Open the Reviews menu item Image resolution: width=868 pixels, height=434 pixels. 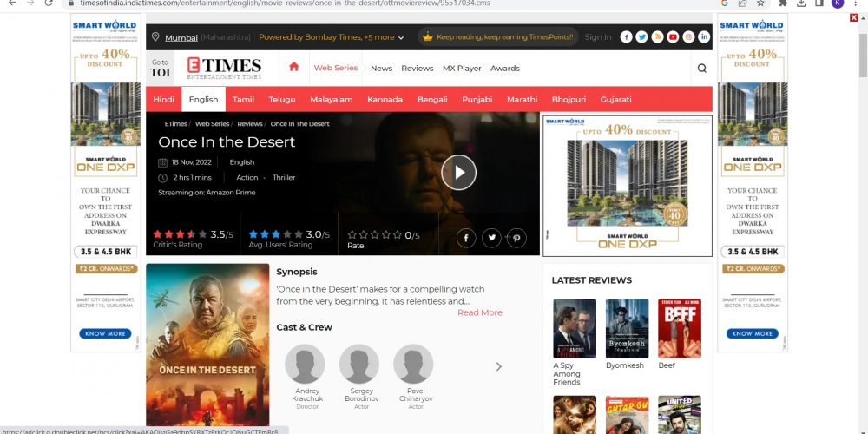pos(418,68)
